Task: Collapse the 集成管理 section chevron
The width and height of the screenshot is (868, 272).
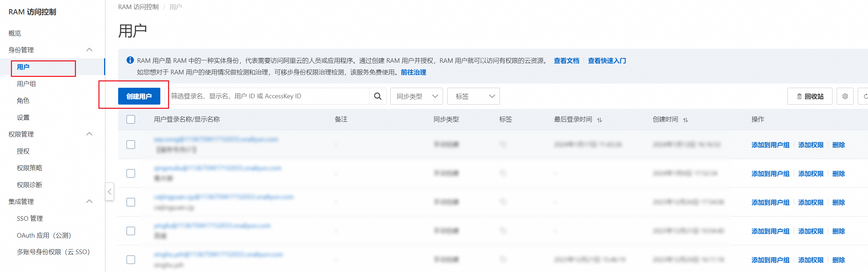Action: point(89,201)
